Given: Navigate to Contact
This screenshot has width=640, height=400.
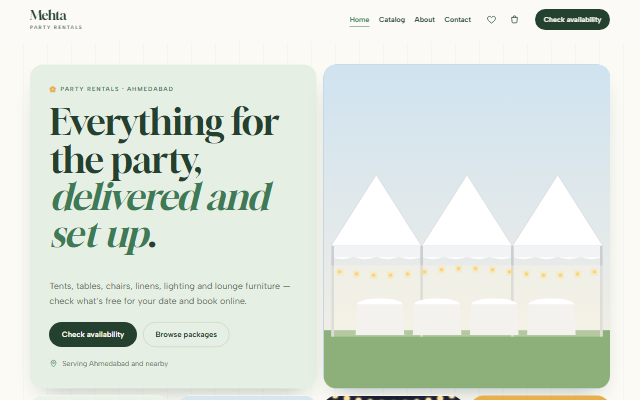Looking at the screenshot, I should [458, 20].
